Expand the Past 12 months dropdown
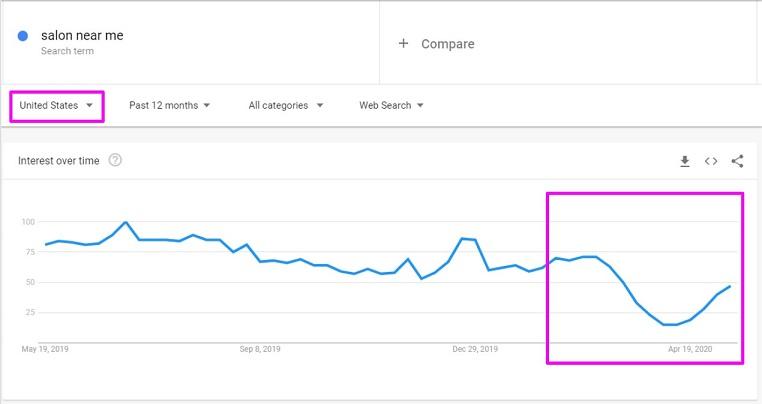This screenshot has width=762, height=404. coord(169,105)
